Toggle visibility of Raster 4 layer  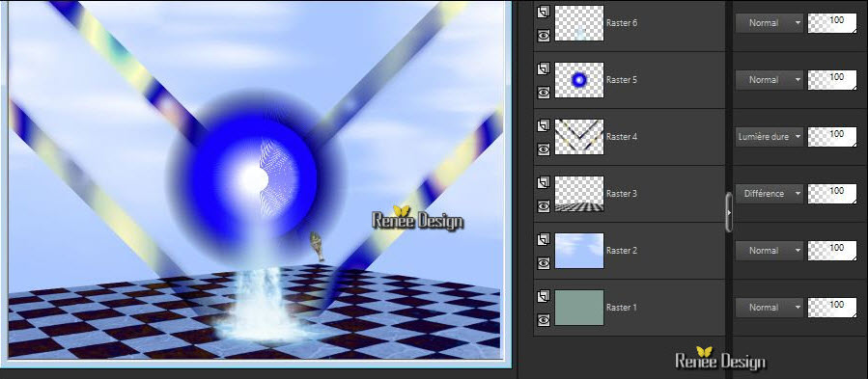tap(543, 149)
